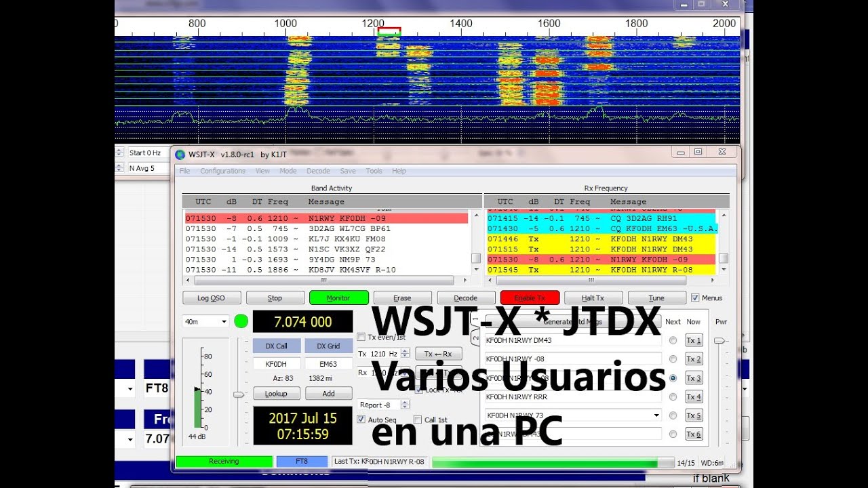This screenshot has width=868, height=488.
Task: Uncheck the Auto Seq checkbox
Action: pos(361,420)
